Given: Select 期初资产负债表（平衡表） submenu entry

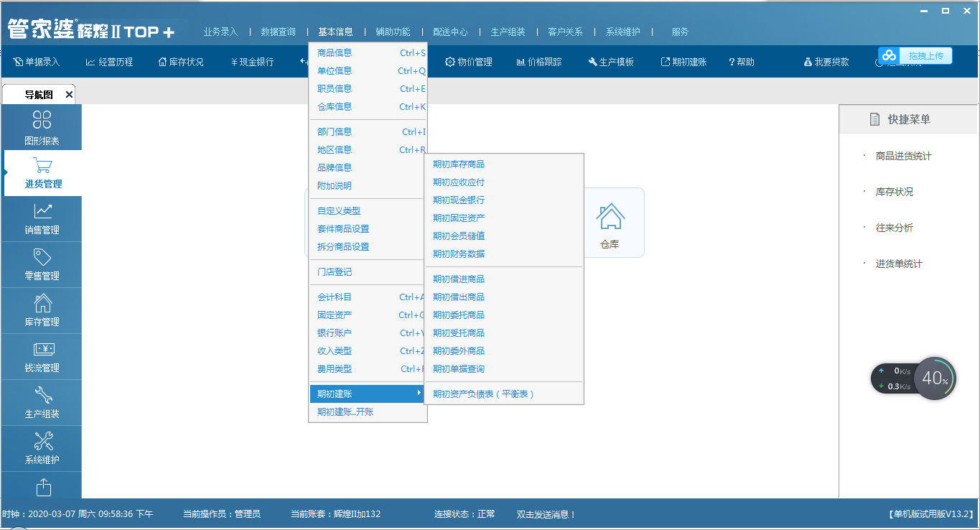Looking at the screenshot, I should coord(484,394).
